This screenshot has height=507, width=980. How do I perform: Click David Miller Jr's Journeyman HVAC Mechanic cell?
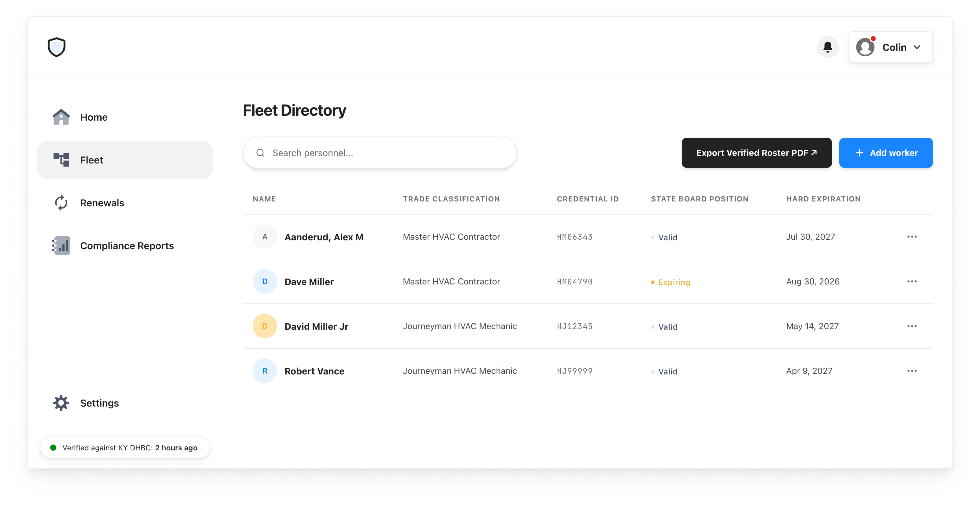459,326
